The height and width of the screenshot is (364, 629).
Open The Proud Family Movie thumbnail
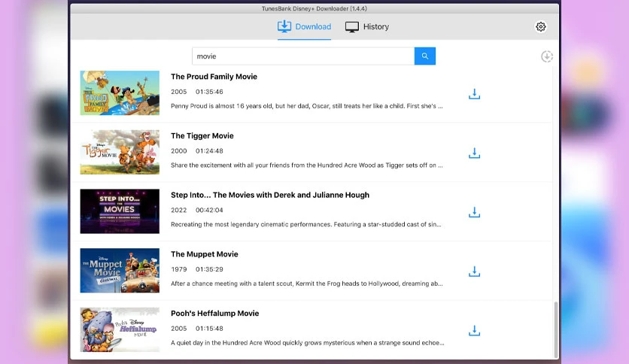[120, 93]
